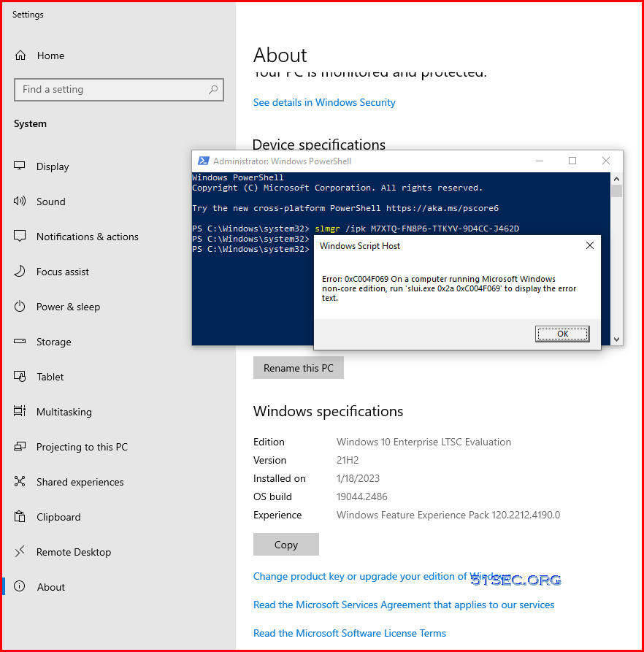Click the Installed on date 1/18/2023
Screen dimensions: 644x652
(358, 478)
